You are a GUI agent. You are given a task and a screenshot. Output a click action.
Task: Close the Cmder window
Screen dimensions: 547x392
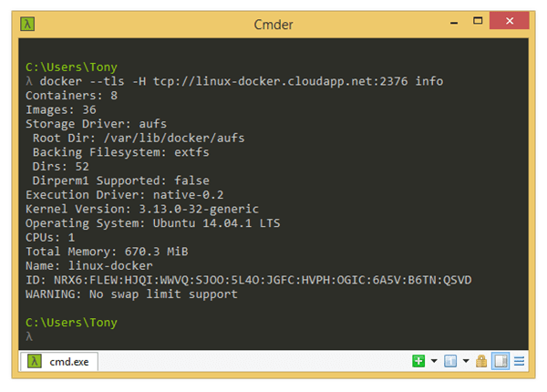[510, 21]
